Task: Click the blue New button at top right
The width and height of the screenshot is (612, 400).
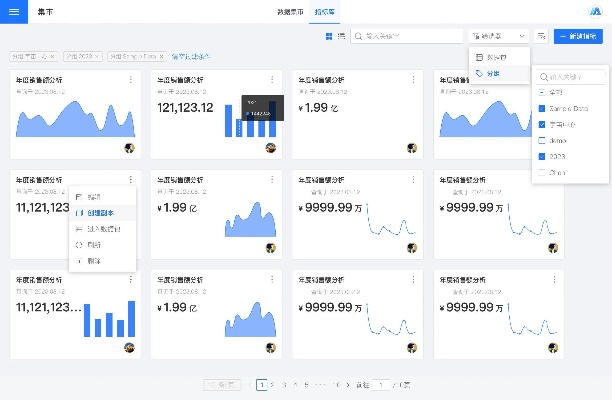Action: pyautogui.click(x=580, y=36)
